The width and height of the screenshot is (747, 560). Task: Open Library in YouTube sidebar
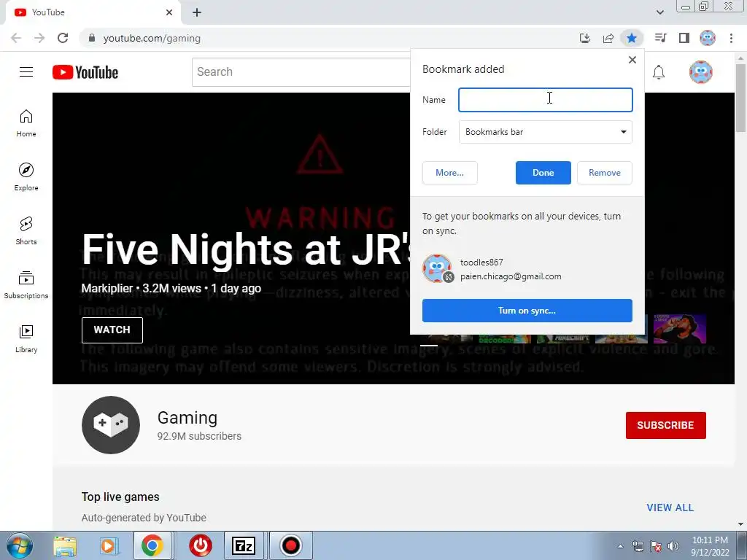tap(26, 338)
